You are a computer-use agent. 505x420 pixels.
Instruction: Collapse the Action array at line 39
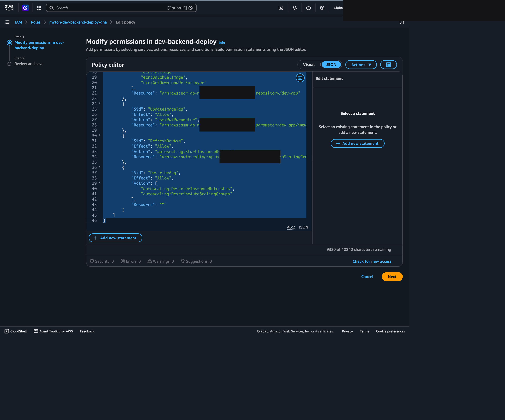pyautogui.click(x=100, y=183)
